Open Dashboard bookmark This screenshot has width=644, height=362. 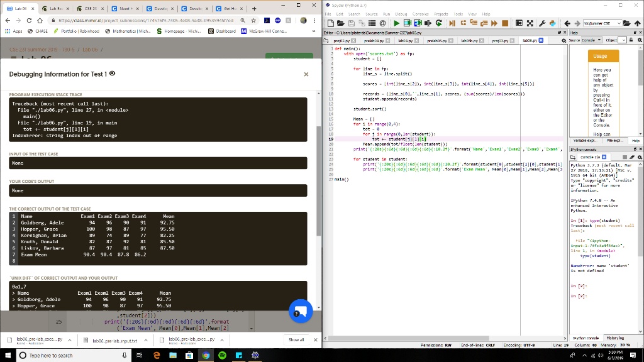[222, 31]
